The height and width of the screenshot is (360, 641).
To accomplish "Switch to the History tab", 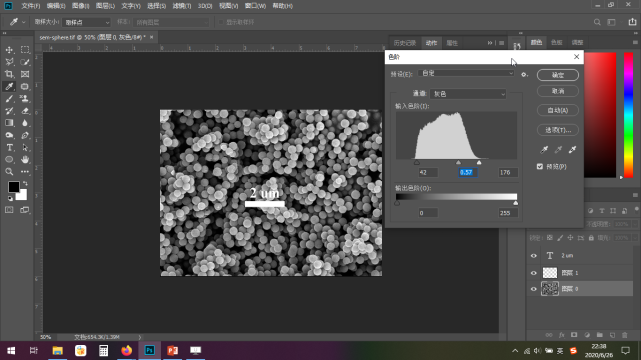I will (x=405, y=43).
